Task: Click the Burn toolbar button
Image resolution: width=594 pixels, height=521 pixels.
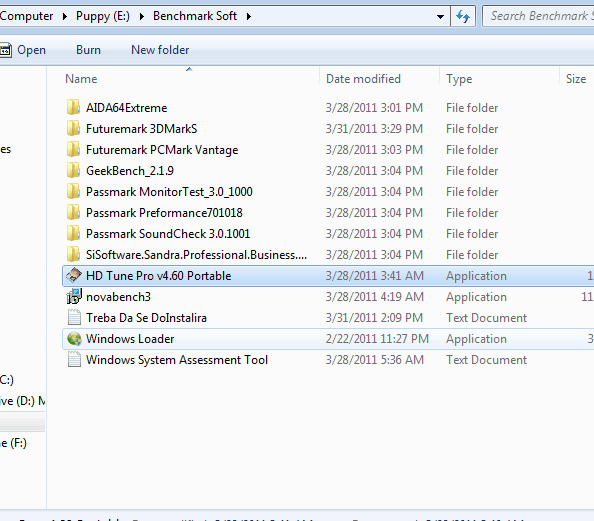Action: pos(88,50)
